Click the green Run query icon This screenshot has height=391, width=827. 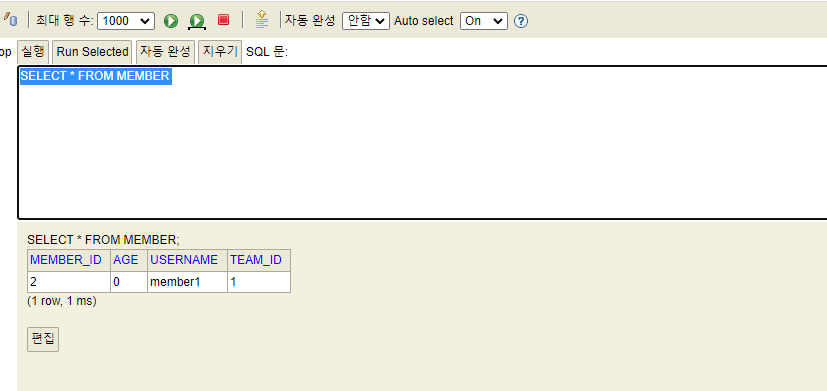[171, 21]
